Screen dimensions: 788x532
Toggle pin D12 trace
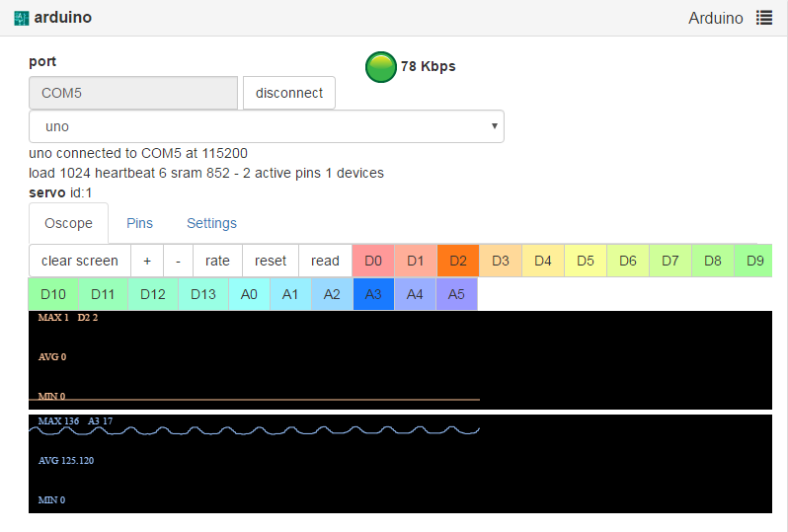point(153,294)
